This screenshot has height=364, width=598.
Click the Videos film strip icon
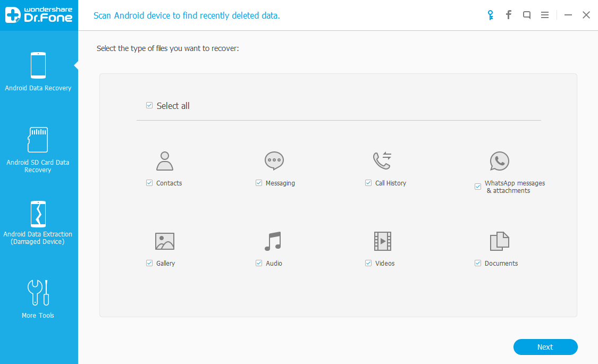pyautogui.click(x=383, y=241)
